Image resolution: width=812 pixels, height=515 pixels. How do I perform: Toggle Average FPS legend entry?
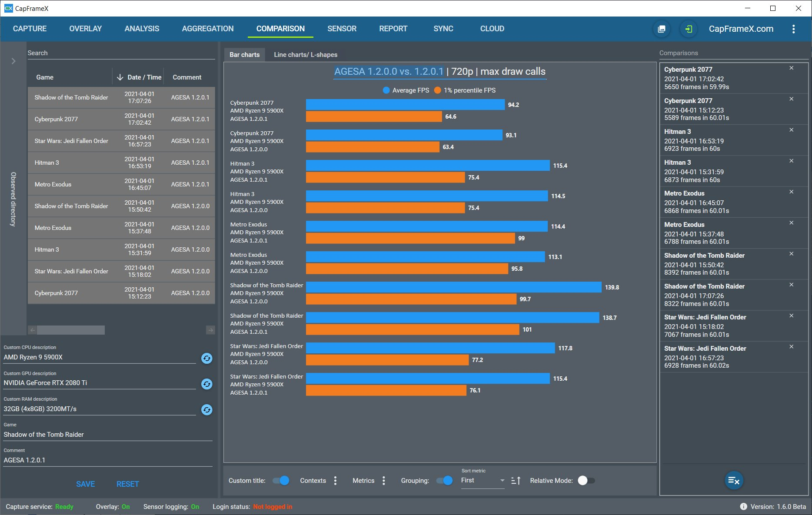coord(406,90)
